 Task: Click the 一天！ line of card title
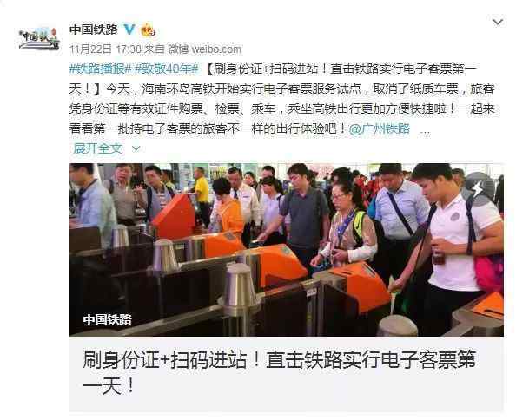[x=109, y=386]
